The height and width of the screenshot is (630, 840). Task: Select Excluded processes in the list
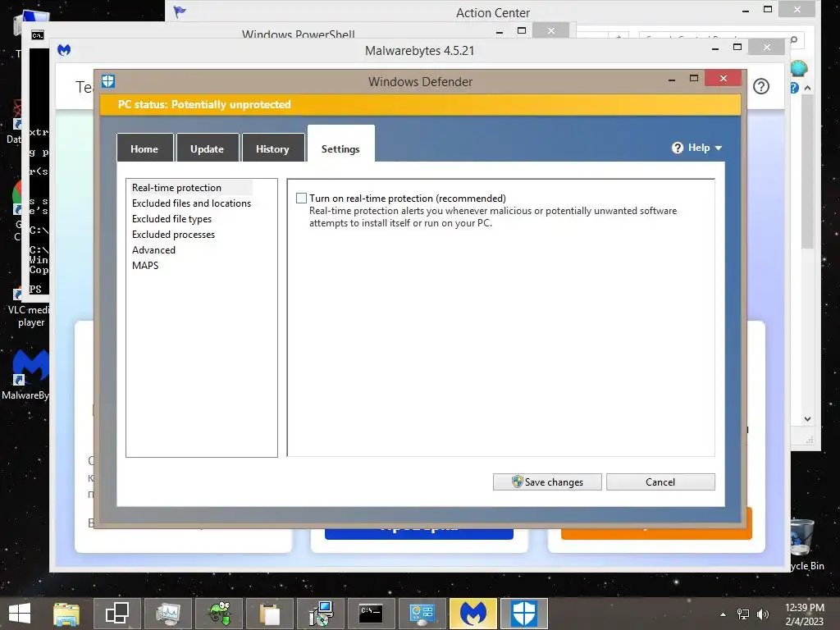coord(173,234)
